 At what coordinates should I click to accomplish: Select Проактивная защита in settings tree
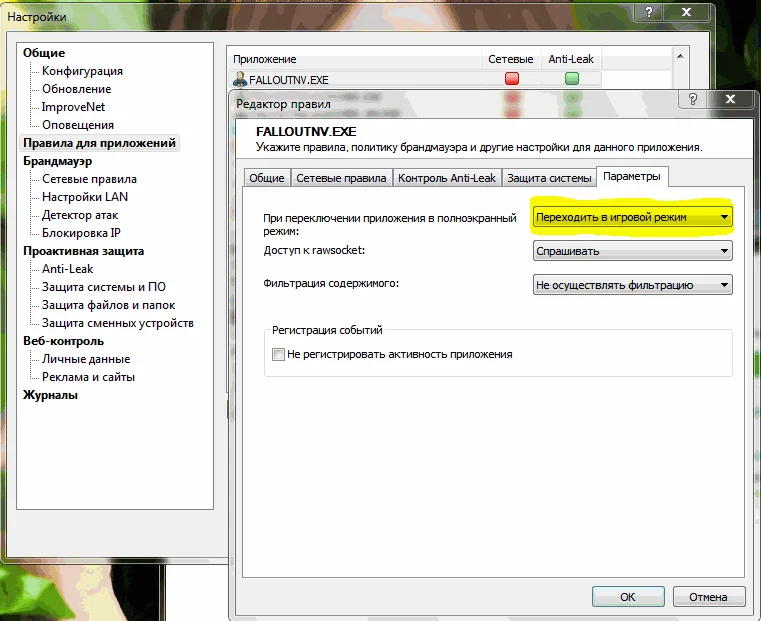coord(83,251)
